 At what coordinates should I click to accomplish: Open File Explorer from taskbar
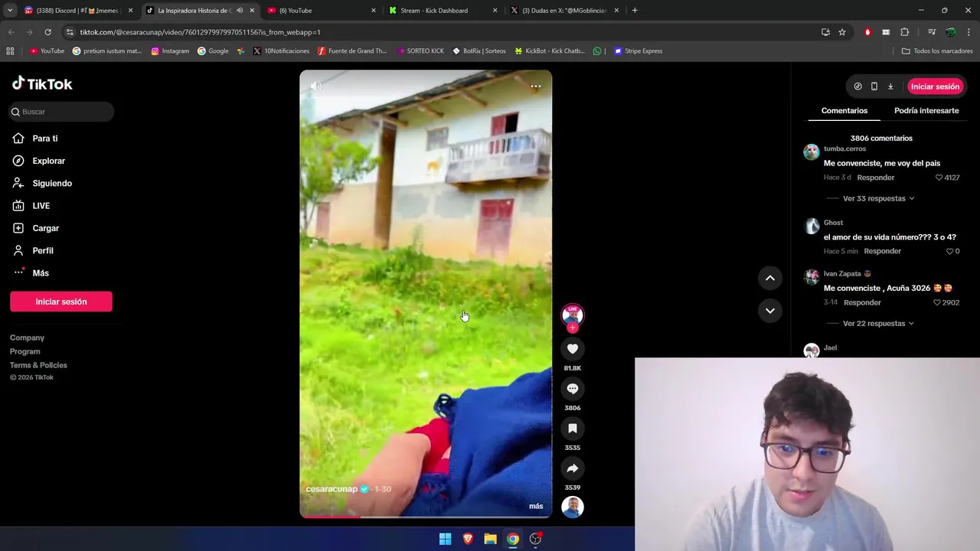490,539
